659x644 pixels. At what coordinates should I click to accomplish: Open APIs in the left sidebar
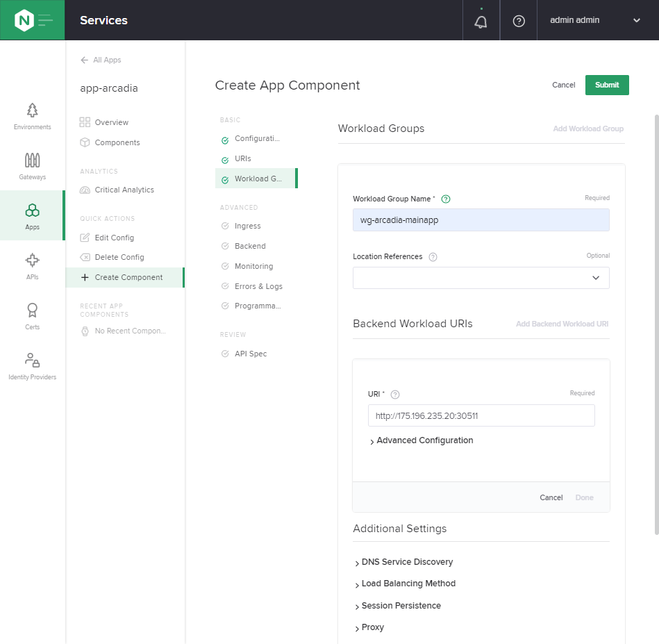(x=33, y=267)
